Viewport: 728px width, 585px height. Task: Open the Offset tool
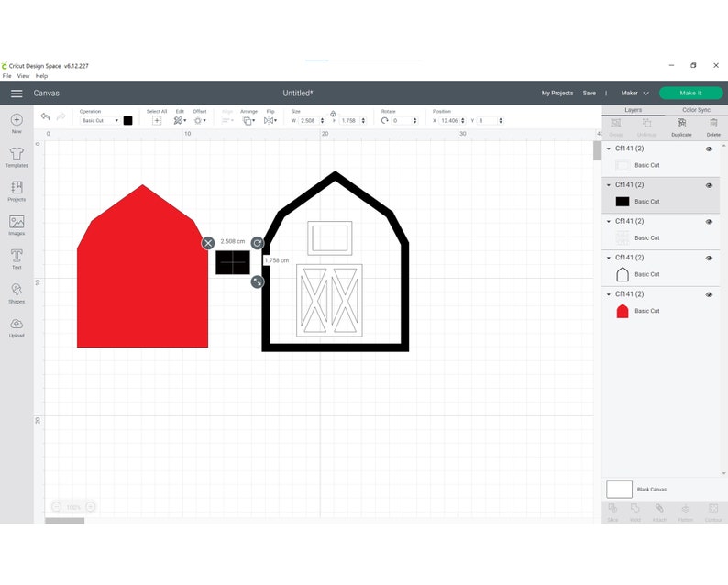click(200, 121)
